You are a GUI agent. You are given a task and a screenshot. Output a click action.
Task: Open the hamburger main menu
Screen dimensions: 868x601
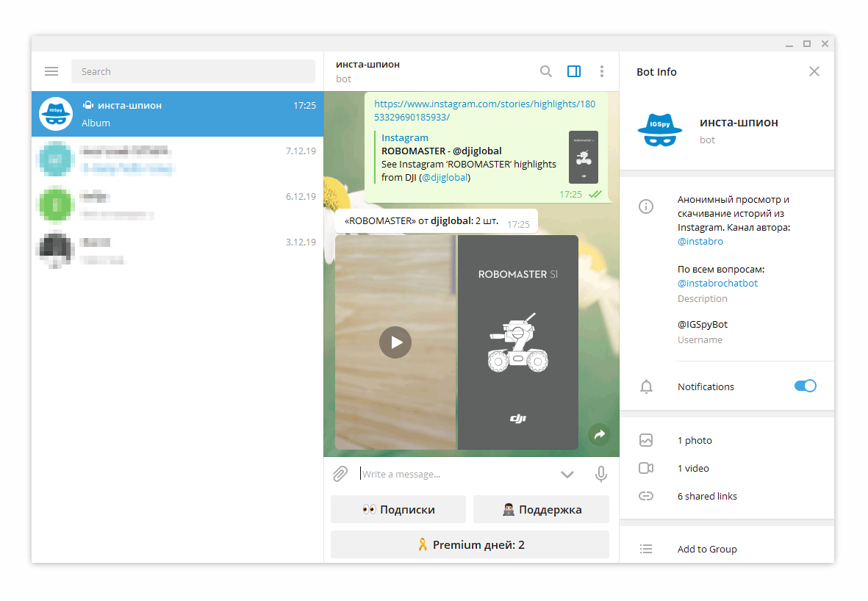[x=51, y=71]
